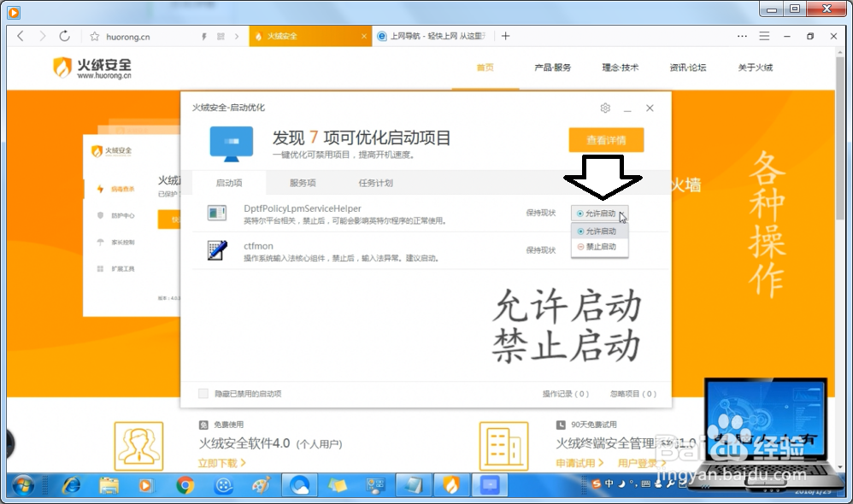Select 病毒查杀 in the background Huorong window

coord(122,189)
